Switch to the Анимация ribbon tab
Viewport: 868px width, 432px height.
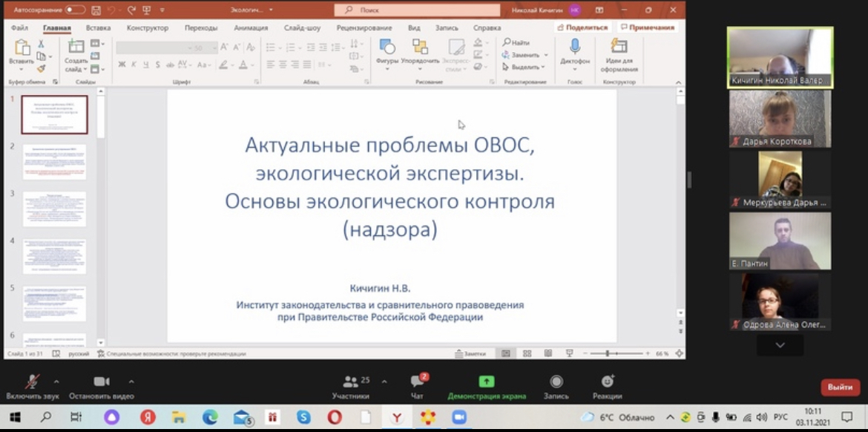pyautogui.click(x=251, y=27)
